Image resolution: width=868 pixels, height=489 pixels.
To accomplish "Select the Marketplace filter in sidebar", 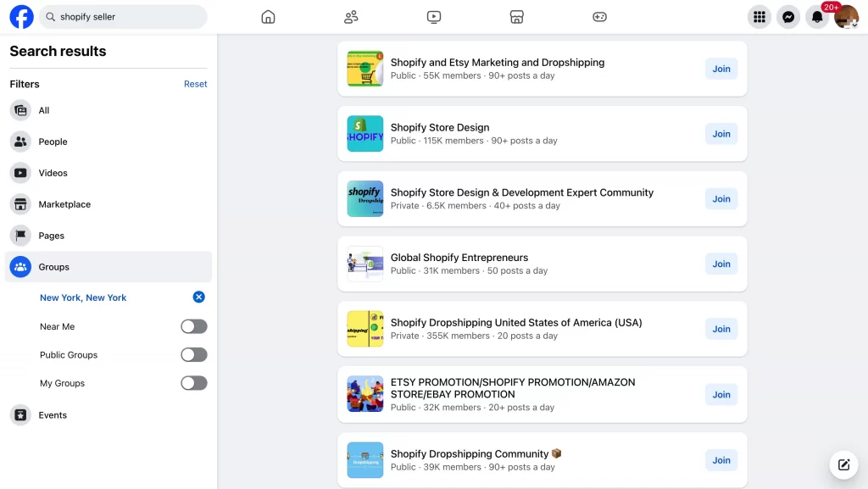I will click(108, 204).
